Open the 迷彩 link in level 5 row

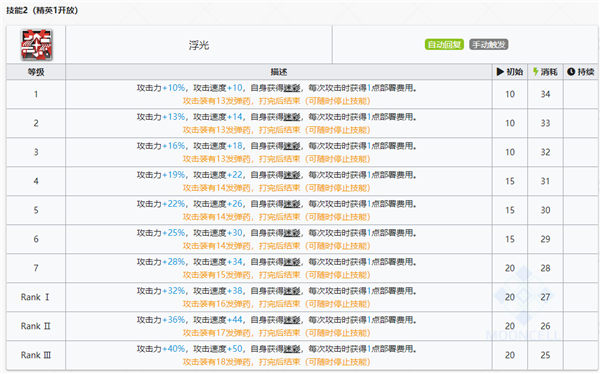(x=292, y=204)
